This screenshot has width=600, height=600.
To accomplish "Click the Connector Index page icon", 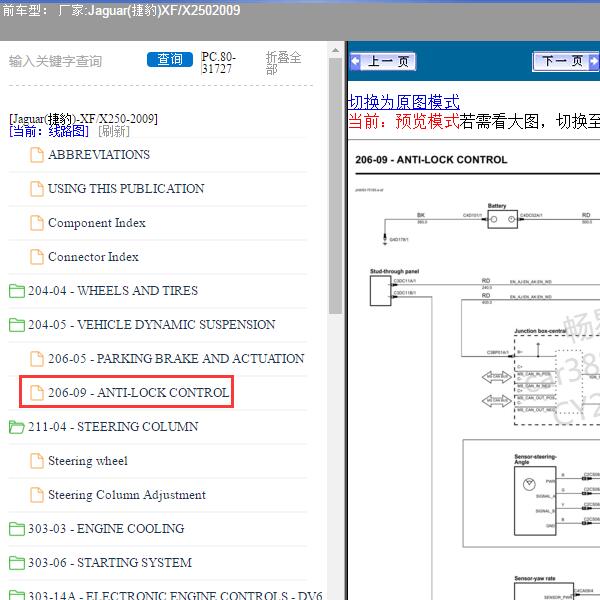I will pyautogui.click(x=37, y=257).
